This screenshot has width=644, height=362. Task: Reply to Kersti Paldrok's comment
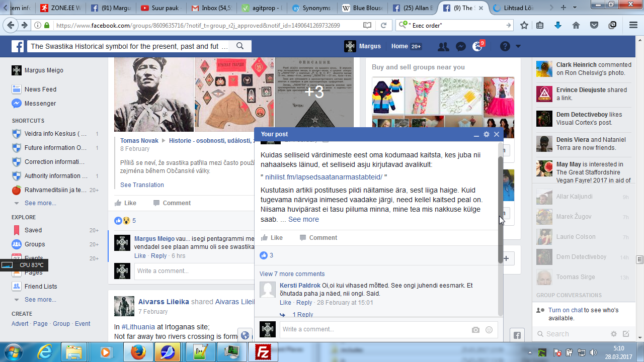pyautogui.click(x=304, y=303)
